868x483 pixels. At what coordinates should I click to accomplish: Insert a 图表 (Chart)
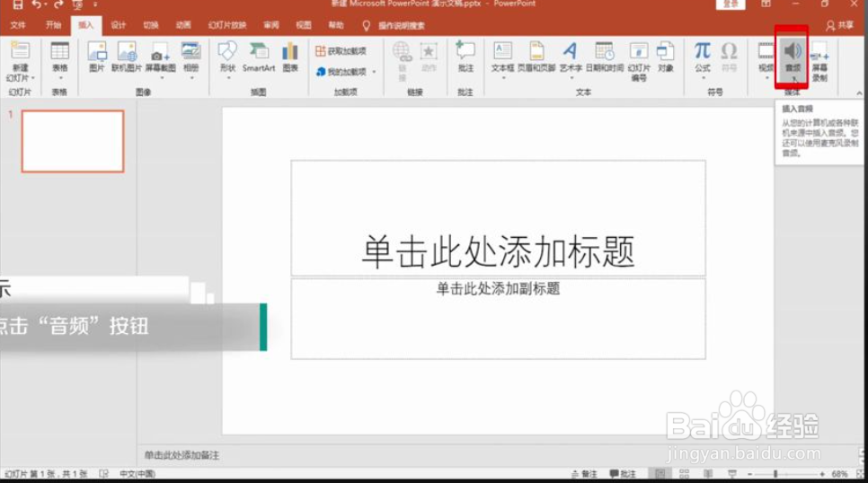[290, 57]
